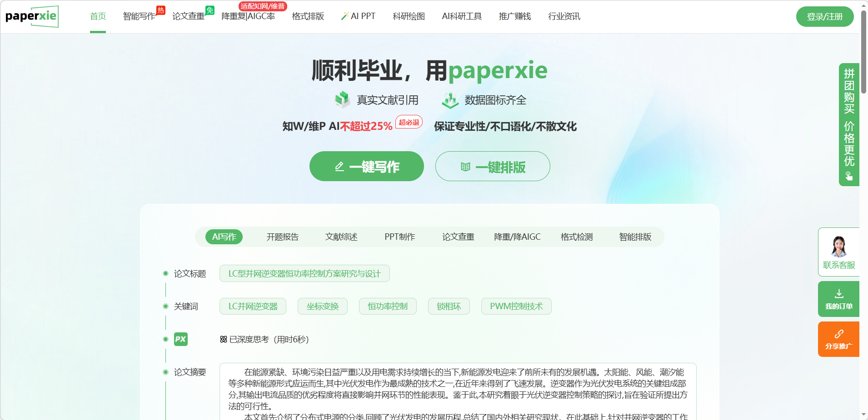This screenshot has width=868, height=420.
Task: Click the paperxie logo
Action: (32, 16)
